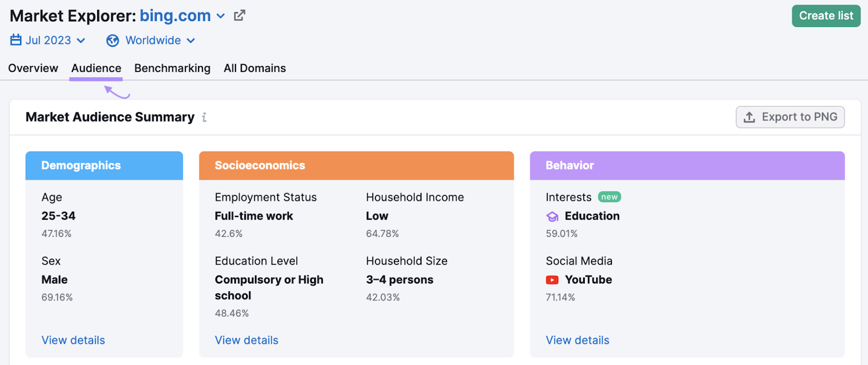Image resolution: width=868 pixels, height=365 pixels.
Task: Click the Interests label
Action: click(569, 197)
